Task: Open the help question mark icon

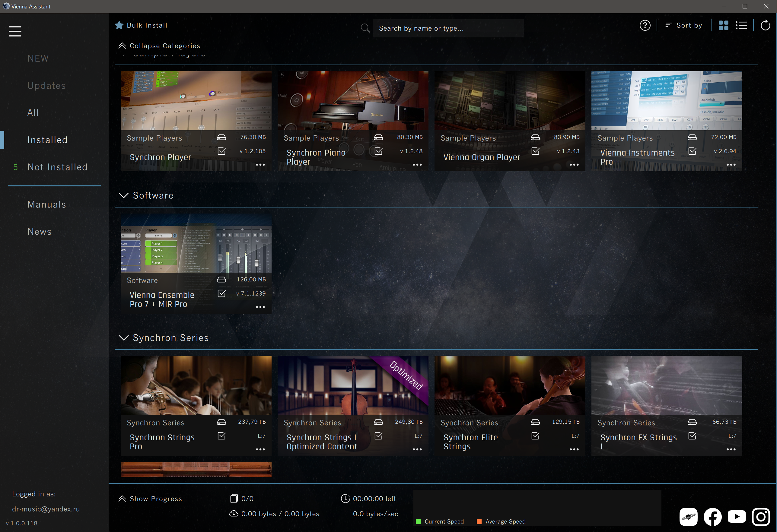Action: pos(645,25)
